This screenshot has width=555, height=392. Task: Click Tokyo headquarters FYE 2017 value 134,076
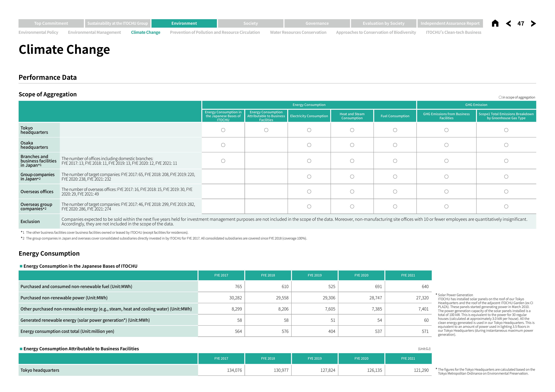point(234,370)
